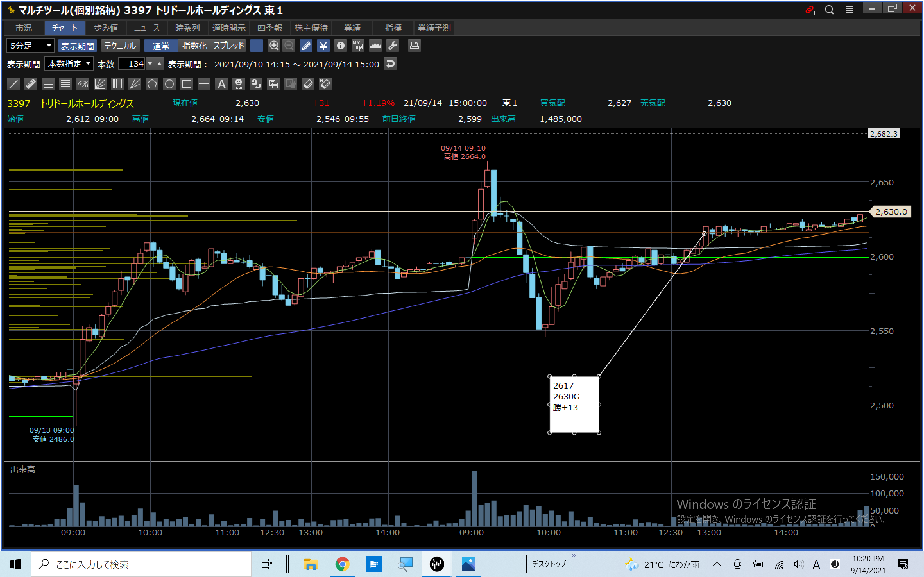Select the pentagon shape drawing tool
This screenshot has height=577, width=924.
pyautogui.click(x=152, y=84)
